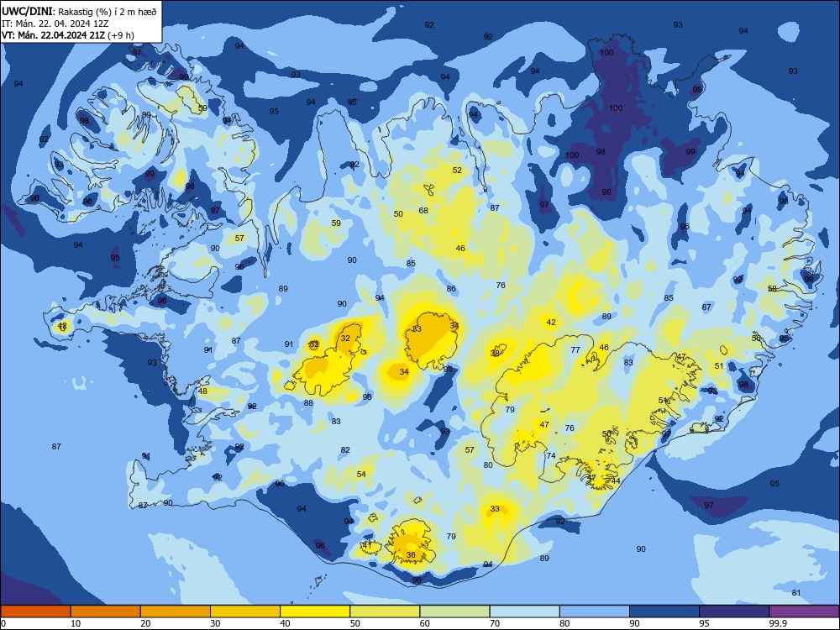Image resolution: width=840 pixels, height=630 pixels.
Task: Pick the 50–60 pale yellow legend segment
Action: [x=385, y=612]
